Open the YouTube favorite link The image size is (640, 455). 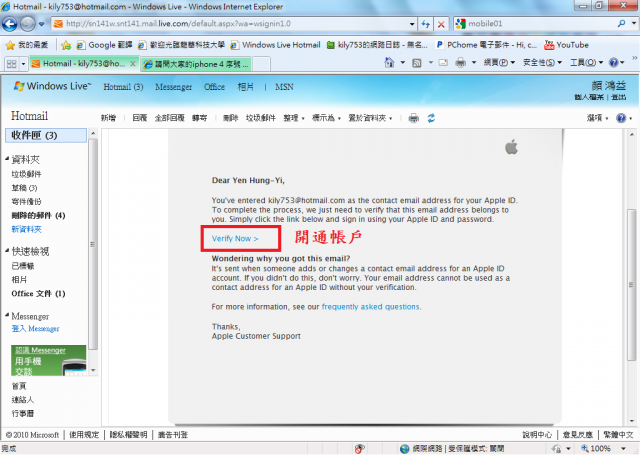[567, 45]
